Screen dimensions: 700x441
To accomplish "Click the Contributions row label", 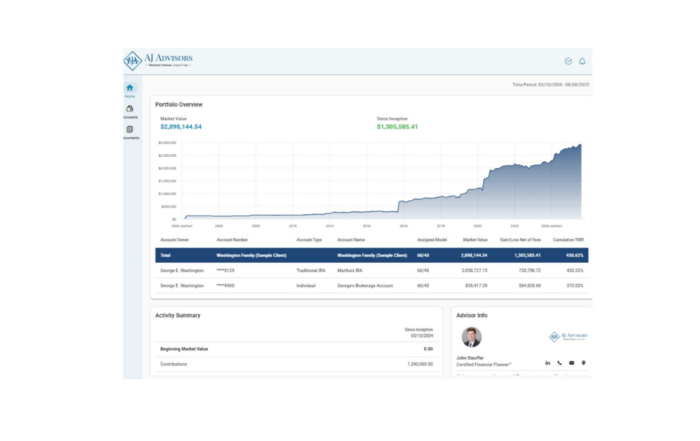I will coord(174,364).
